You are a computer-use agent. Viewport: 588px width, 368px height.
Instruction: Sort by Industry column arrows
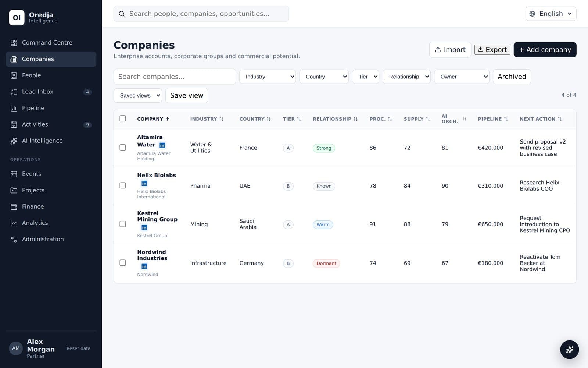221,119
